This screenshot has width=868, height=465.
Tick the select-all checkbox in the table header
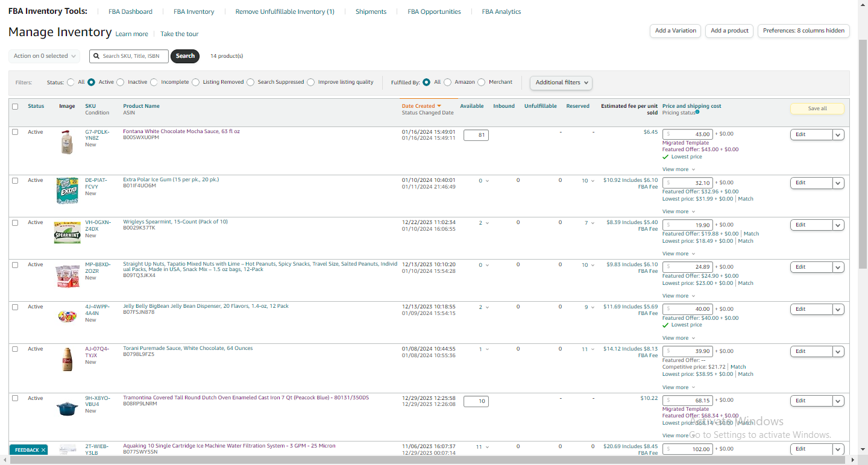pyautogui.click(x=15, y=107)
